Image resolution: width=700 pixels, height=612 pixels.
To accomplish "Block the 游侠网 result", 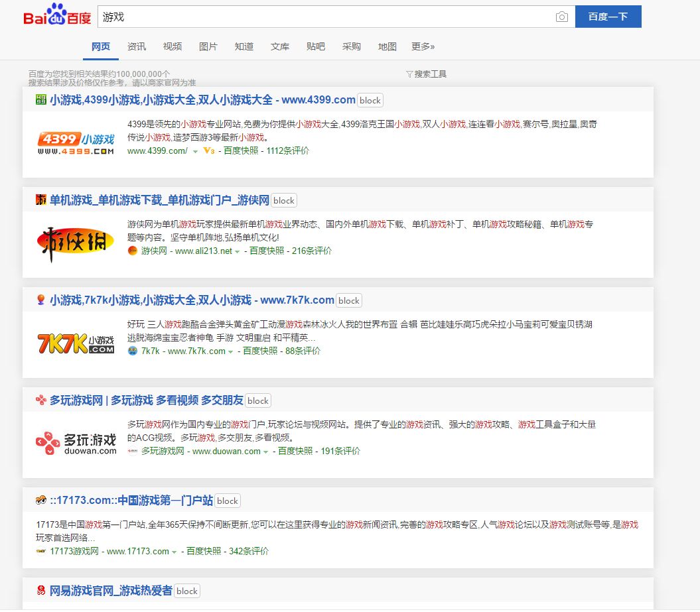I will click(x=284, y=201).
